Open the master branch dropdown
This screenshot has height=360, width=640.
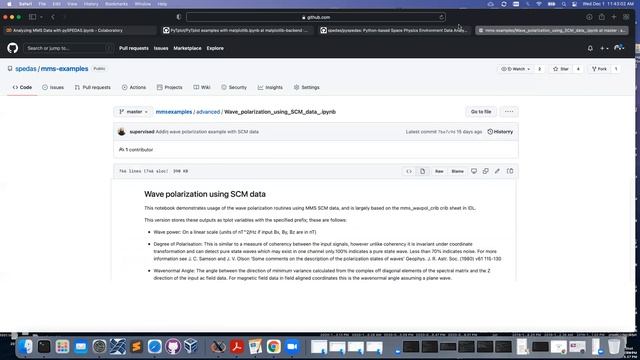click(133, 112)
